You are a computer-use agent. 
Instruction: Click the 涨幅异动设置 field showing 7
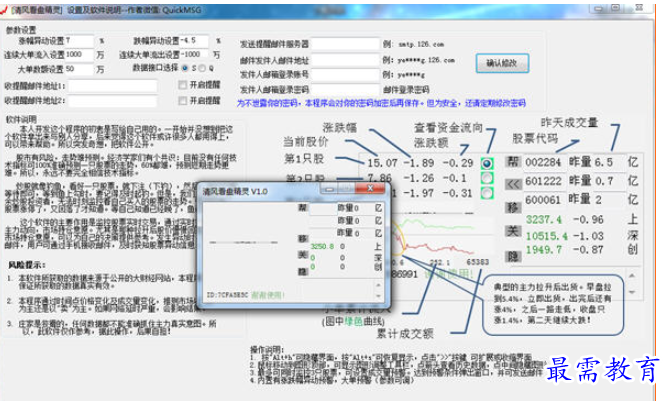click(79, 41)
